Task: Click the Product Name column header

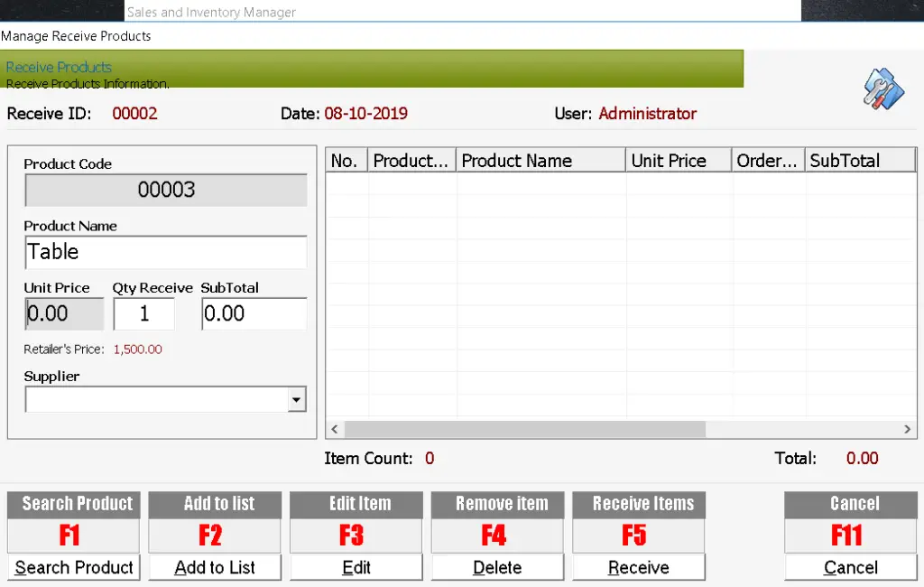Action: [x=541, y=161]
